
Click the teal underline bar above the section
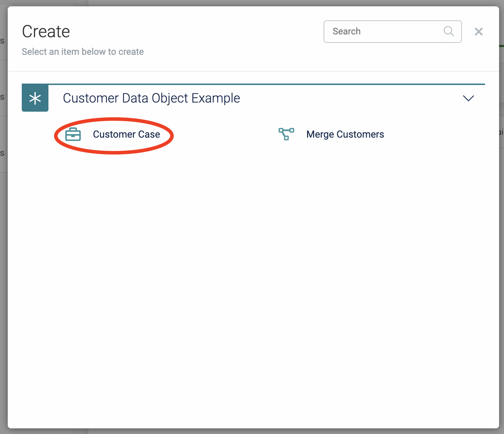tap(267, 84)
